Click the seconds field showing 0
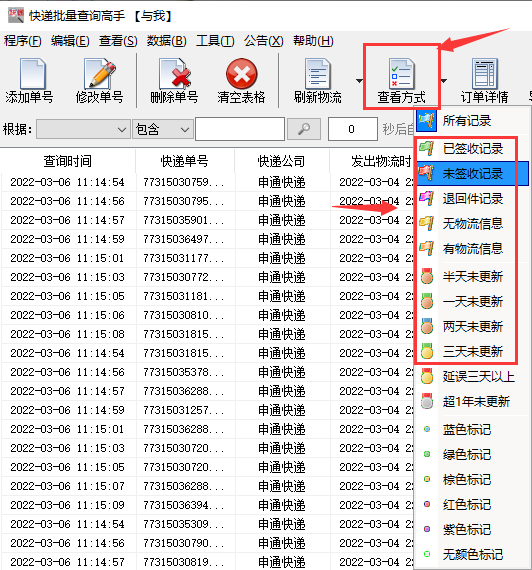Screen dimensions: 532x570 pyautogui.click(x=352, y=129)
